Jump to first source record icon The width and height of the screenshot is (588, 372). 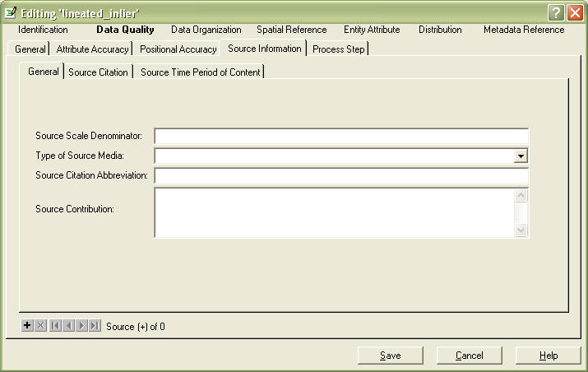pos(55,326)
